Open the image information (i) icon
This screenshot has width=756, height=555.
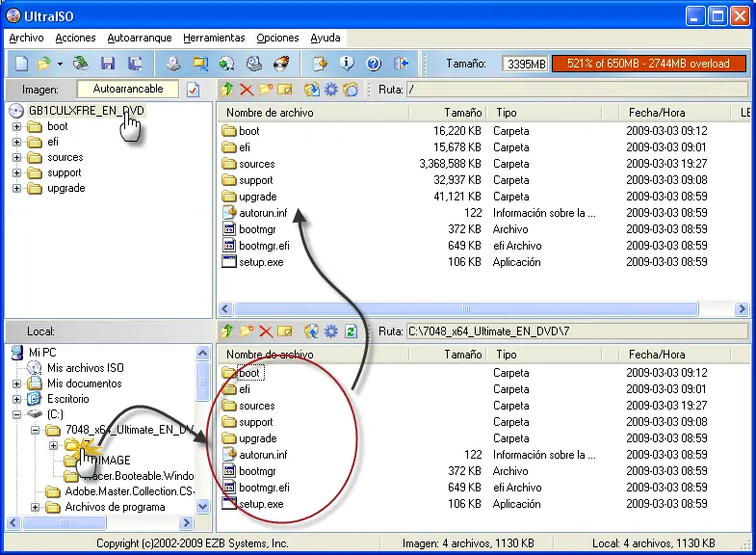click(x=347, y=64)
